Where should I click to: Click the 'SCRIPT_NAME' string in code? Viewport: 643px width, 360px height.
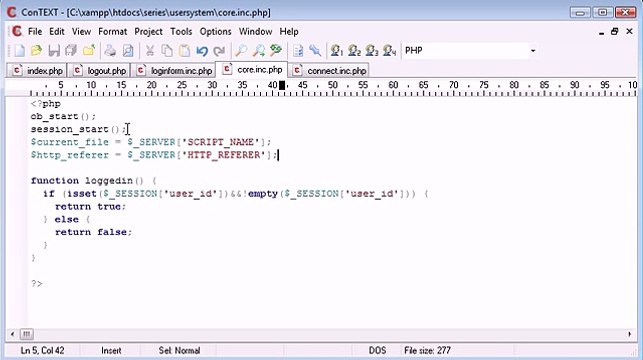point(221,142)
